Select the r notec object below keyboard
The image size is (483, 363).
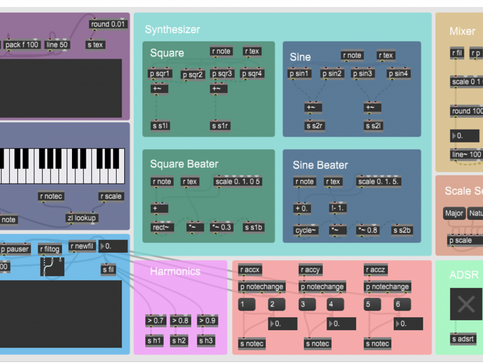tap(51, 196)
